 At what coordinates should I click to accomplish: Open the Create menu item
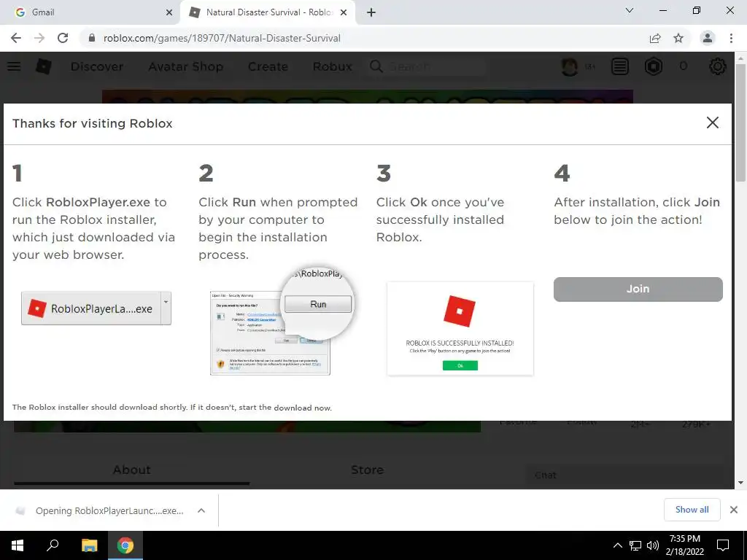[x=268, y=66]
